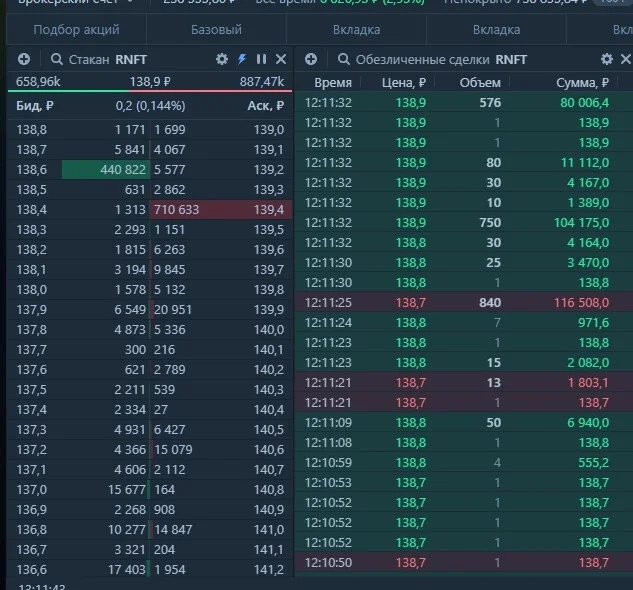Search ticker in order book panel

tap(57, 59)
